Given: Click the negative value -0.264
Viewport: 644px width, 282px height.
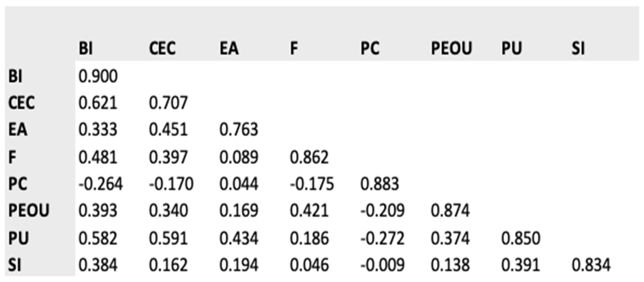Looking at the screenshot, I should tap(100, 184).
